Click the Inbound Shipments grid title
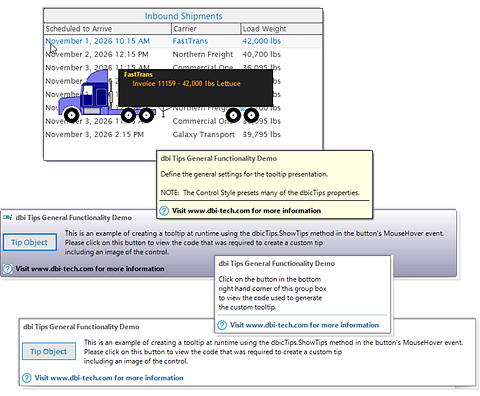This screenshot has width=480, height=396. coord(183,16)
